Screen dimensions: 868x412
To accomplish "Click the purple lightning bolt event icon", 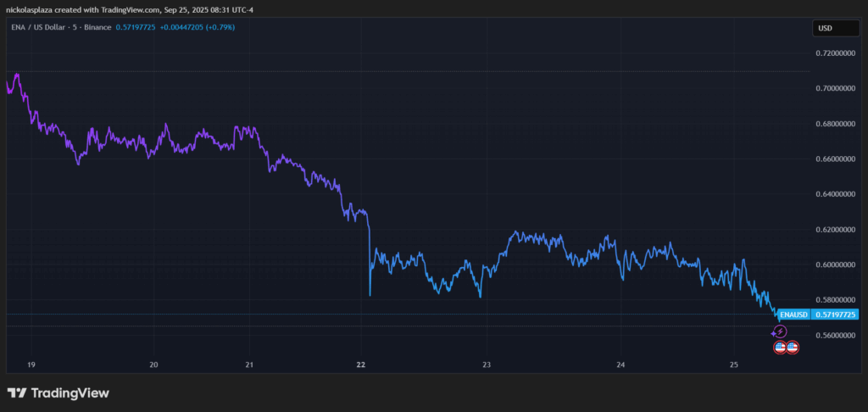I will tap(782, 331).
